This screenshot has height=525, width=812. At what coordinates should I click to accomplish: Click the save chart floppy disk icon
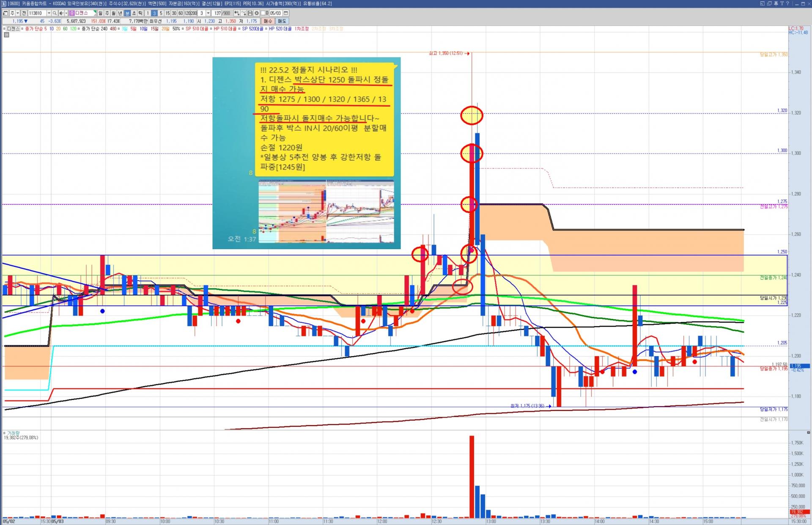(x=250, y=13)
